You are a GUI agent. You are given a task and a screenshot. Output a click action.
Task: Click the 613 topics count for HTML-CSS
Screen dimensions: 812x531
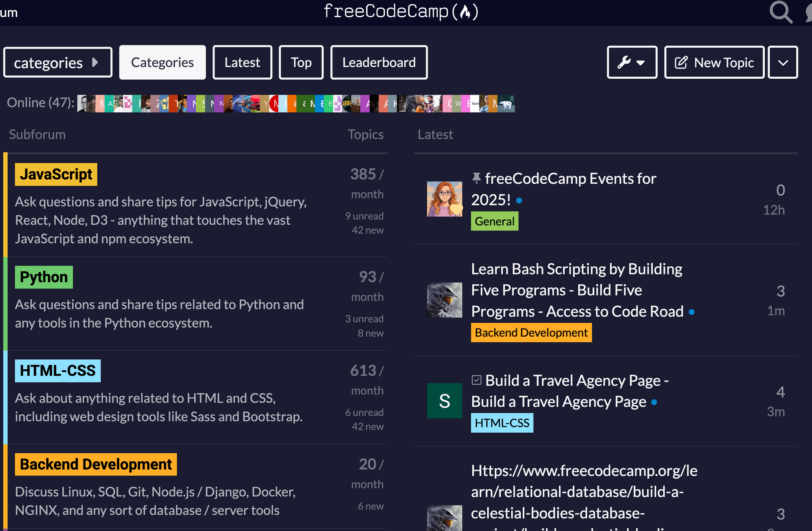click(363, 371)
